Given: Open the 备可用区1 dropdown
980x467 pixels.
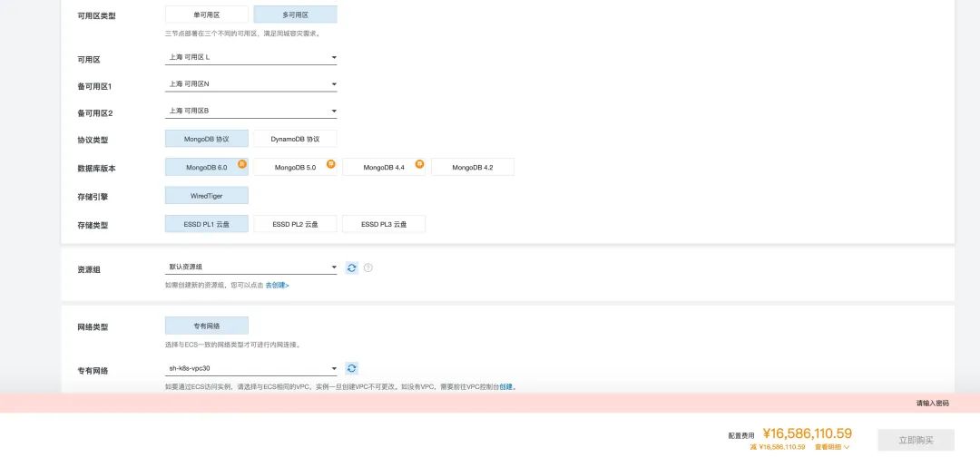Looking at the screenshot, I should (251, 84).
